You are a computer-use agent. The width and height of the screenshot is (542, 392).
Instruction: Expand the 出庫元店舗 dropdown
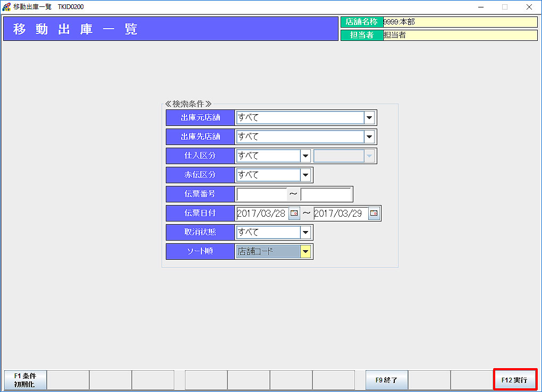(369, 118)
